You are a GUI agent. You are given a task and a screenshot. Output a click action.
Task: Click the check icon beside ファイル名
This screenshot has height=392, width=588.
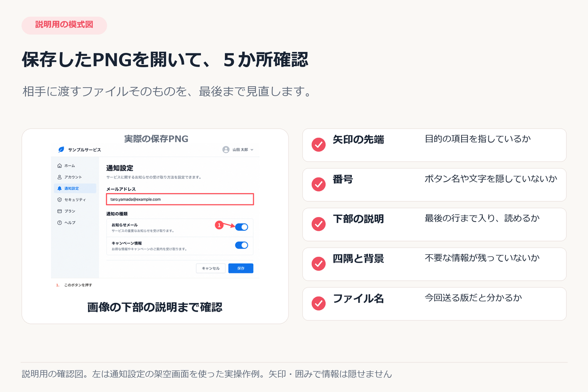318,303
